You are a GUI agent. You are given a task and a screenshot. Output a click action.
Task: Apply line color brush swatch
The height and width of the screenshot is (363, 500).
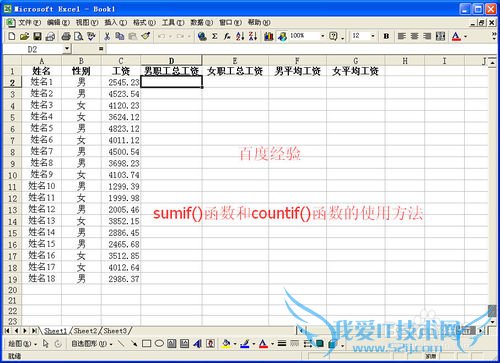pos(245,343)
